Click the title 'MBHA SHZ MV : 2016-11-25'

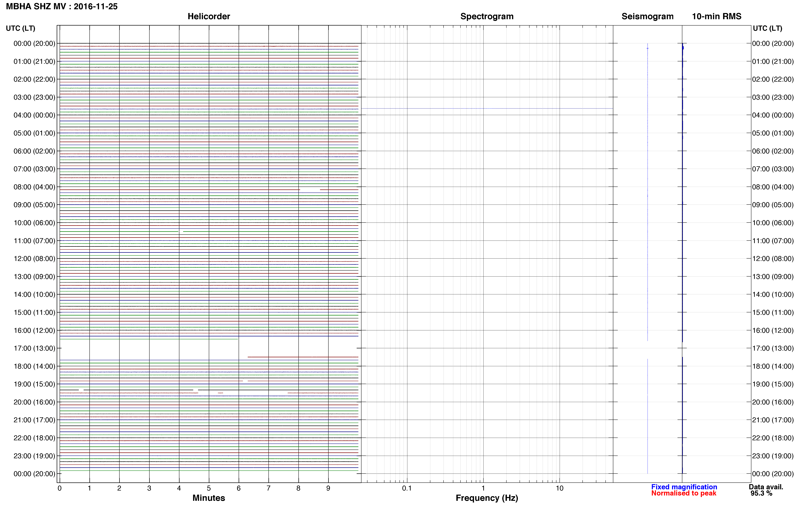(62, 6)
